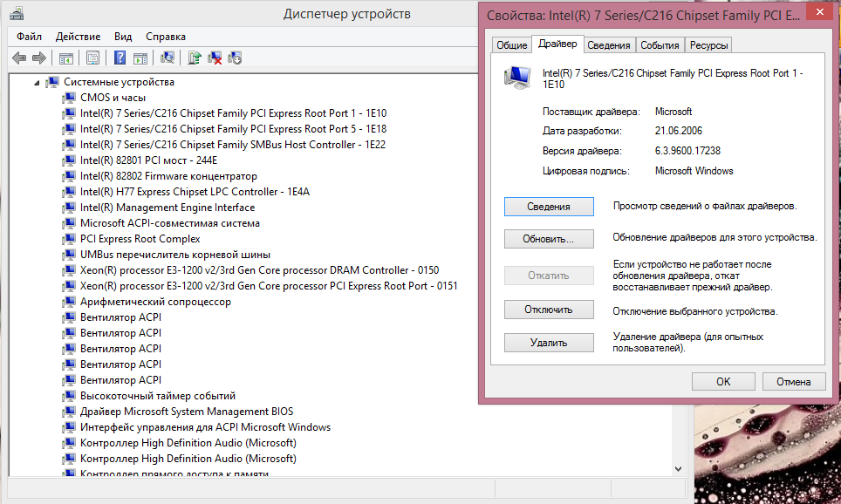Click the device list scrollbar down arrow
This screenshot has height=504, width=841.
(679, 468)
